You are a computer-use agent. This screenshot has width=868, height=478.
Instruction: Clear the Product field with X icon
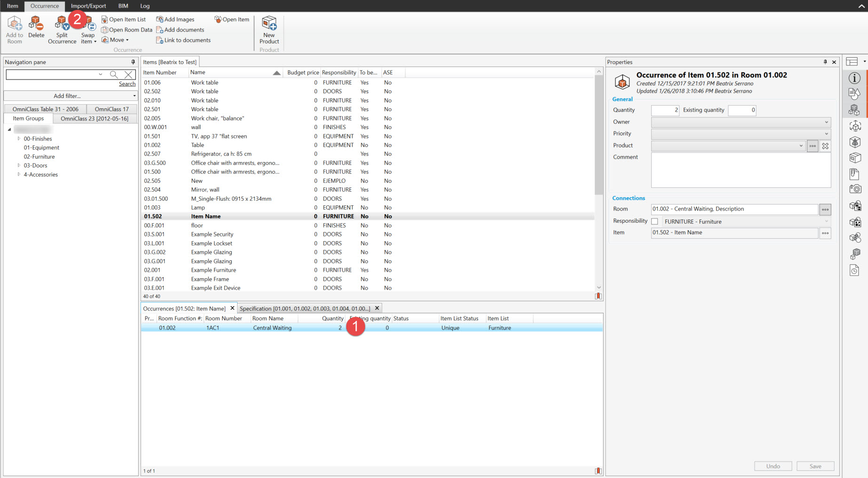pyautogui.click(x=825, y=146)
